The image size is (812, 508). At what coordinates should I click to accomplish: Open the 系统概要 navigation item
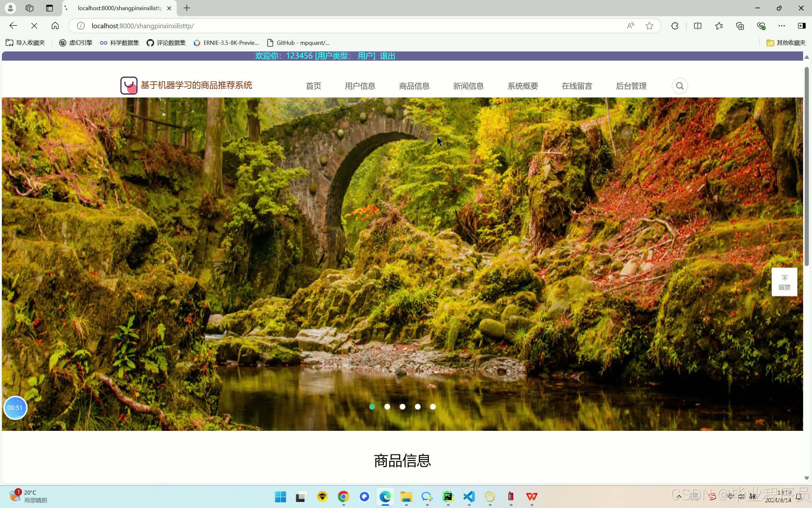click(x=522, y=86)
